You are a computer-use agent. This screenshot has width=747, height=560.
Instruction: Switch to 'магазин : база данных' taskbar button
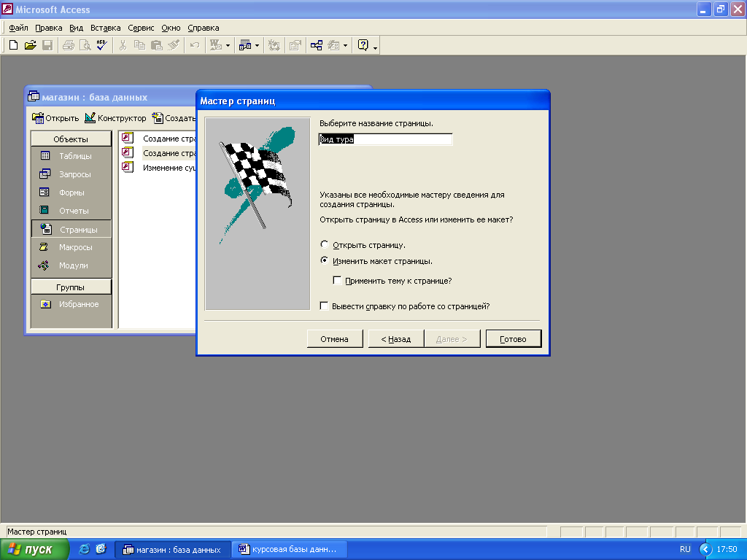pos(174,550)
